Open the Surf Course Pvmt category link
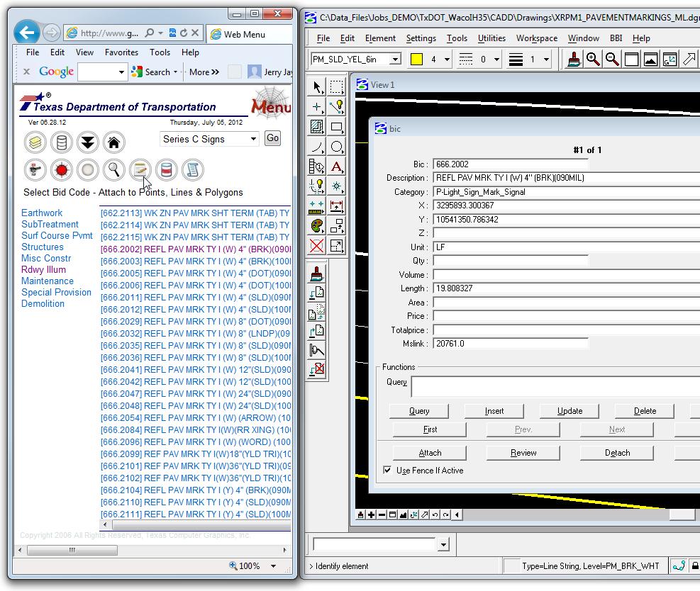This screenshot has width=700, height=591. pos(57,235)
